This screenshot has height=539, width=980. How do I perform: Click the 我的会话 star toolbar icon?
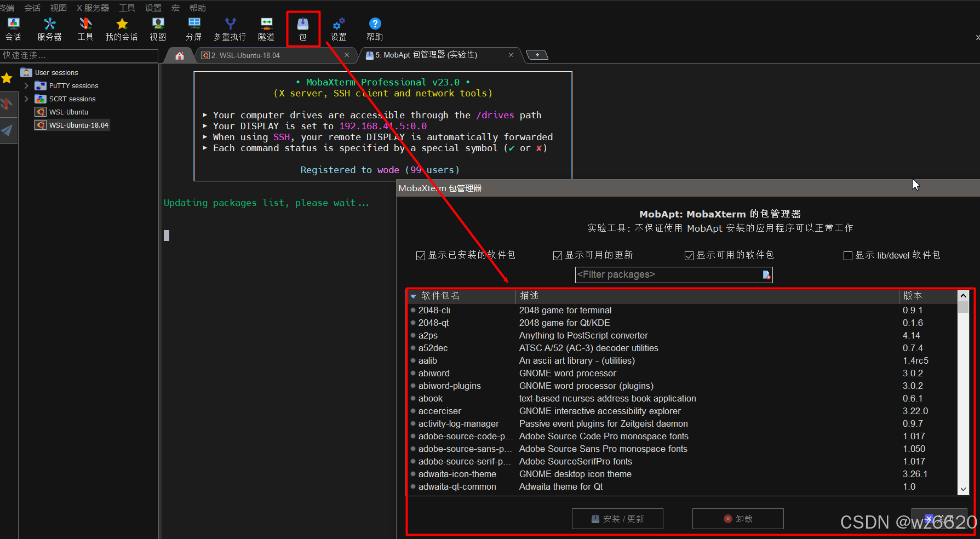122,29
